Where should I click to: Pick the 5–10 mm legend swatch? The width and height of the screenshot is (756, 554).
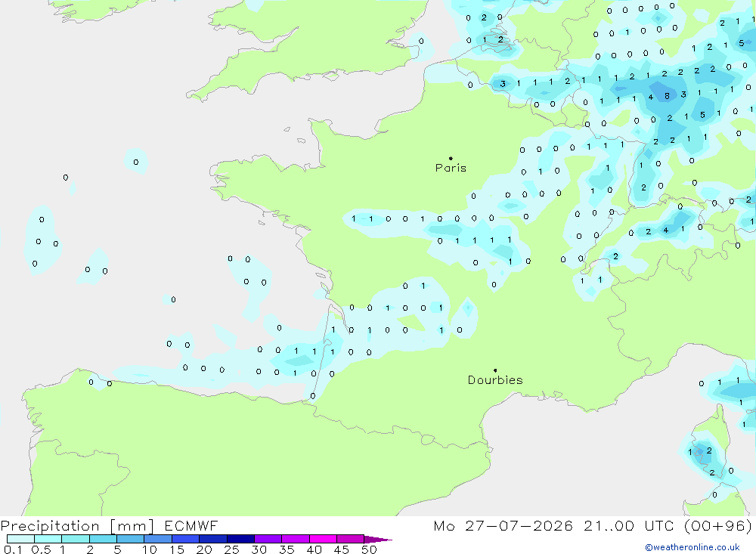[x=131, y=539]
